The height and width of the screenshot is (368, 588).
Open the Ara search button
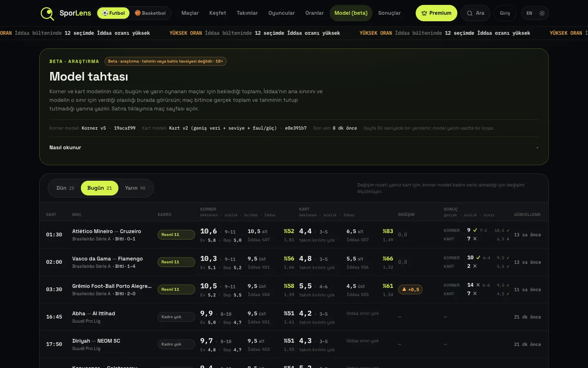tap(476, 13)
